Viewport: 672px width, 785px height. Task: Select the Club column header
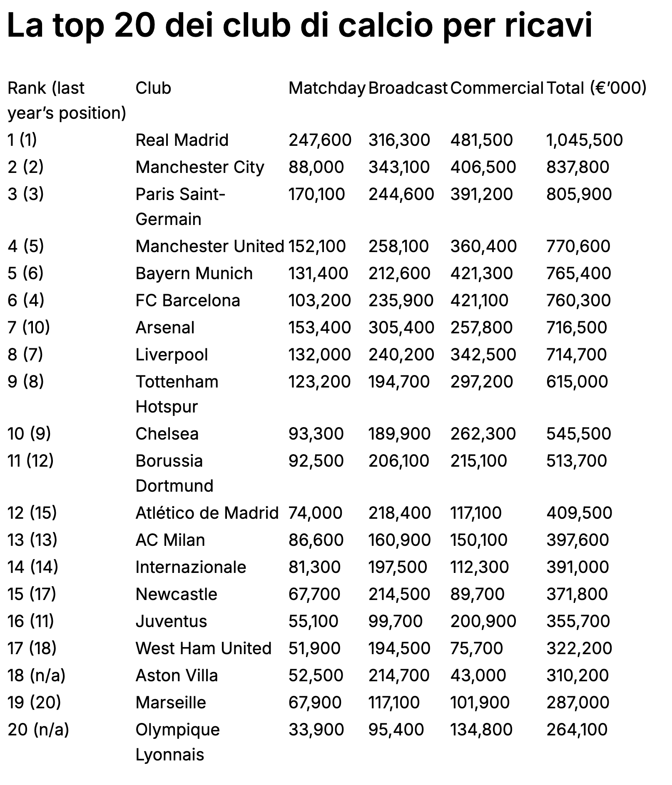click(x=153, y=88)
